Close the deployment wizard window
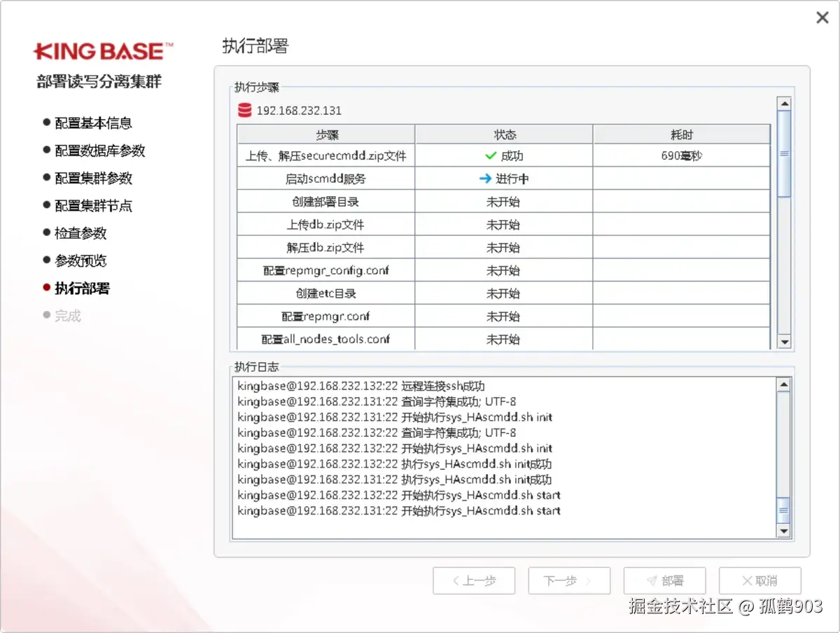 (x=822, y=18)
